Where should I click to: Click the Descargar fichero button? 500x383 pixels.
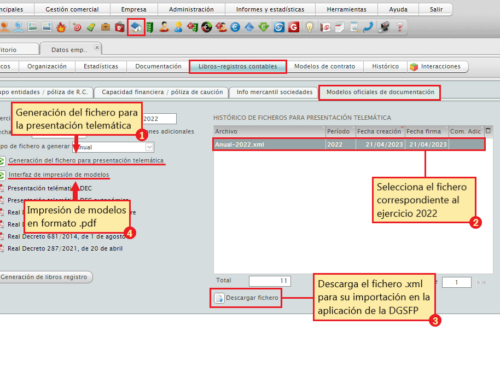pos(246,298)
